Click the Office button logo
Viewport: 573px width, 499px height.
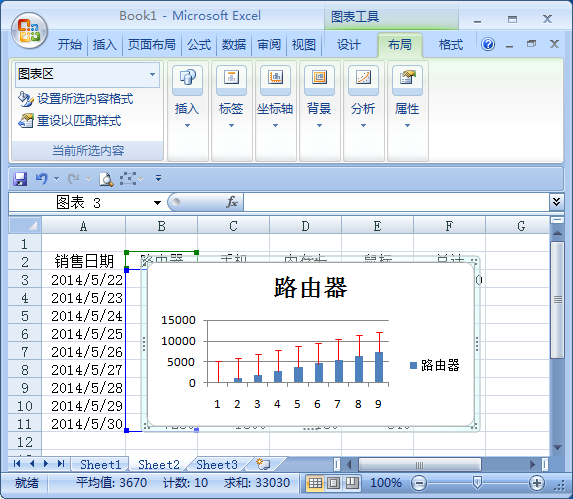29,31
